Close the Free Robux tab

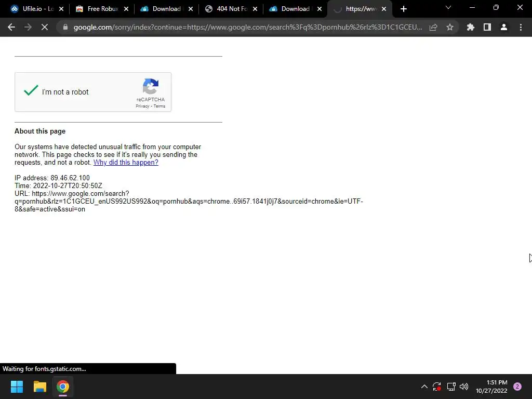[x=126, y=9]
